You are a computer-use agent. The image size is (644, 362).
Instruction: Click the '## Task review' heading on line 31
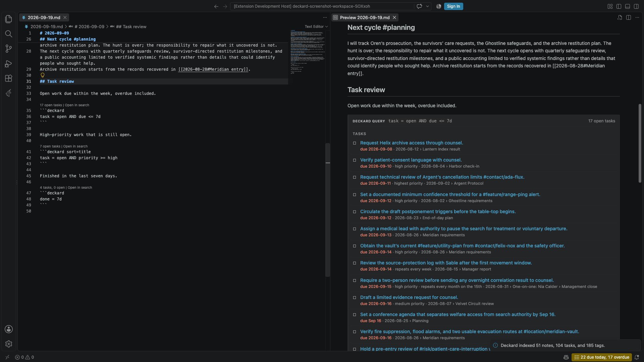pos(57,81)
